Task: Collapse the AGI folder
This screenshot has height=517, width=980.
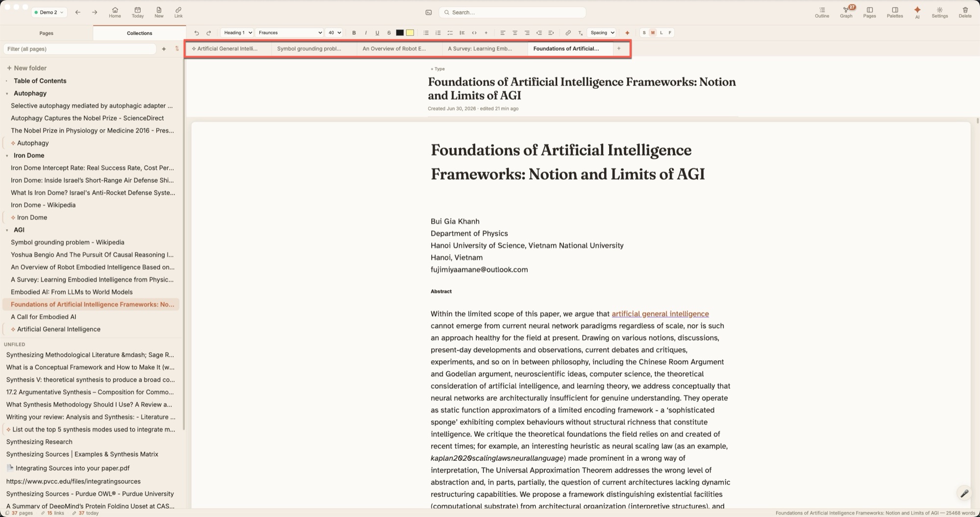Action: (x=7, y=230)
